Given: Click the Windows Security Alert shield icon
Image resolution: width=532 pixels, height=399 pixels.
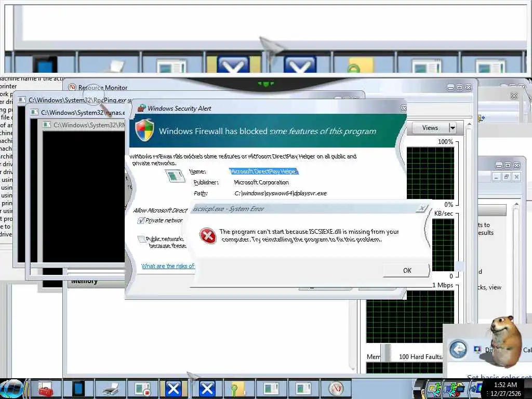Looking at the screenshot, I should pos(144,130).
